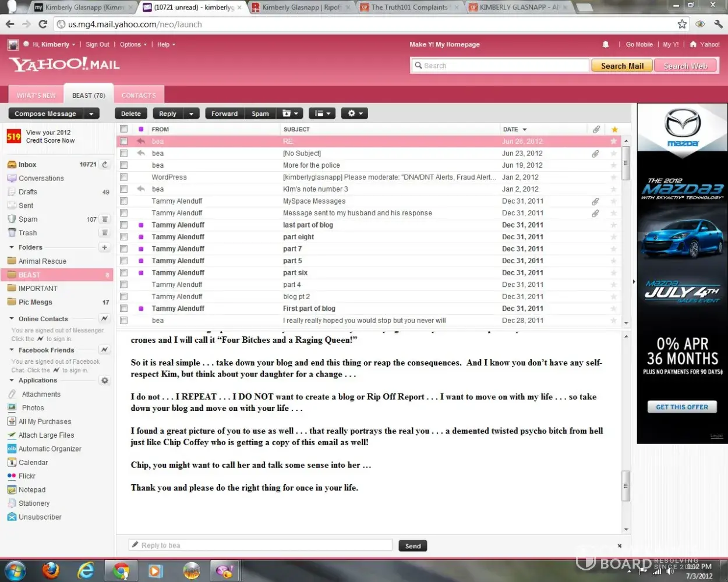
Task: Click the Delete button
Action: 131,113
